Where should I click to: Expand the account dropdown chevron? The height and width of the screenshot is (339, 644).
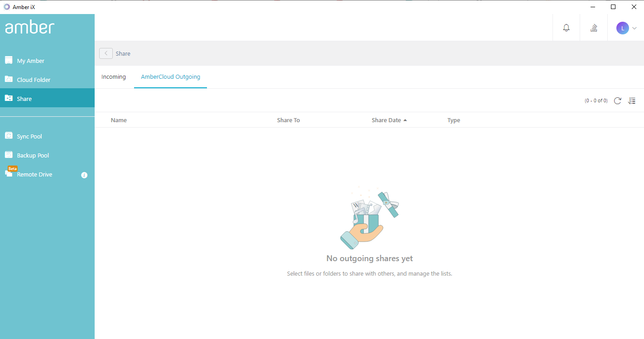click(634, 28)
